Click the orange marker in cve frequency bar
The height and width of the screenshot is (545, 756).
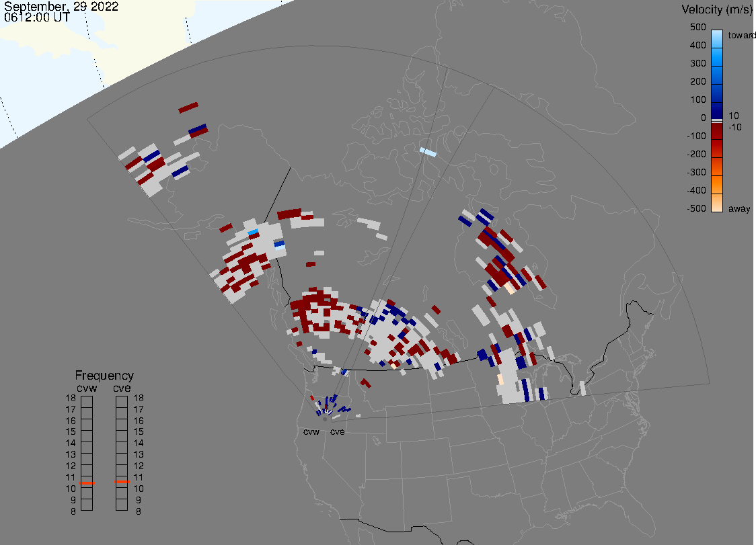point(122,482)
